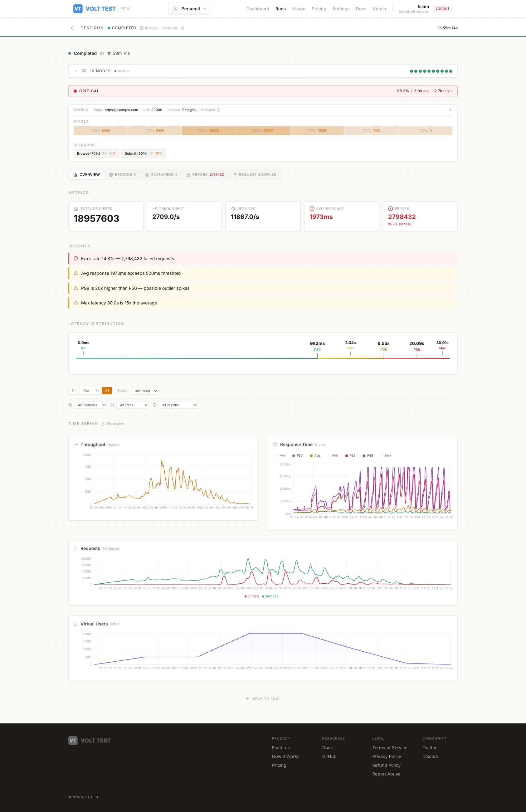Click the Volt Test VT logo icon

pyautogui.click(x=78, y=9)
